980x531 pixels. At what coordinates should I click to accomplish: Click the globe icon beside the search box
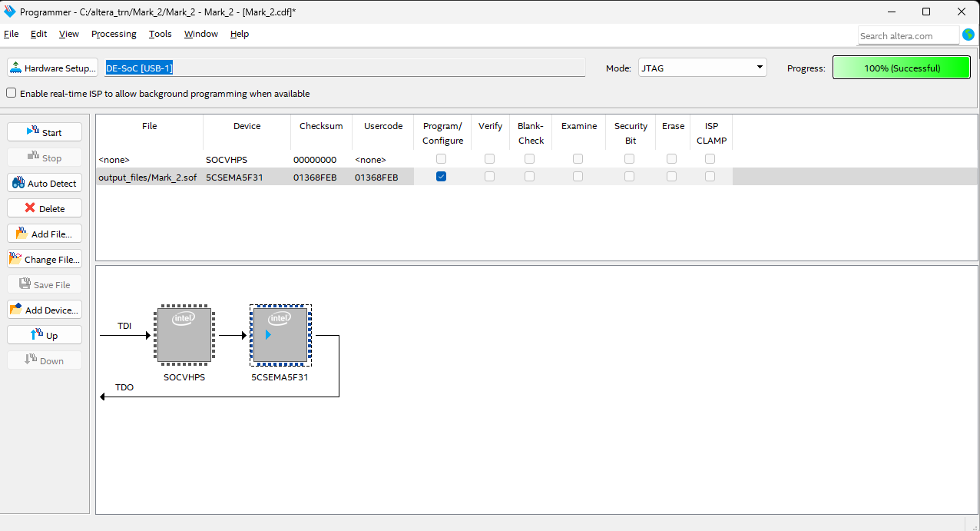968,35
